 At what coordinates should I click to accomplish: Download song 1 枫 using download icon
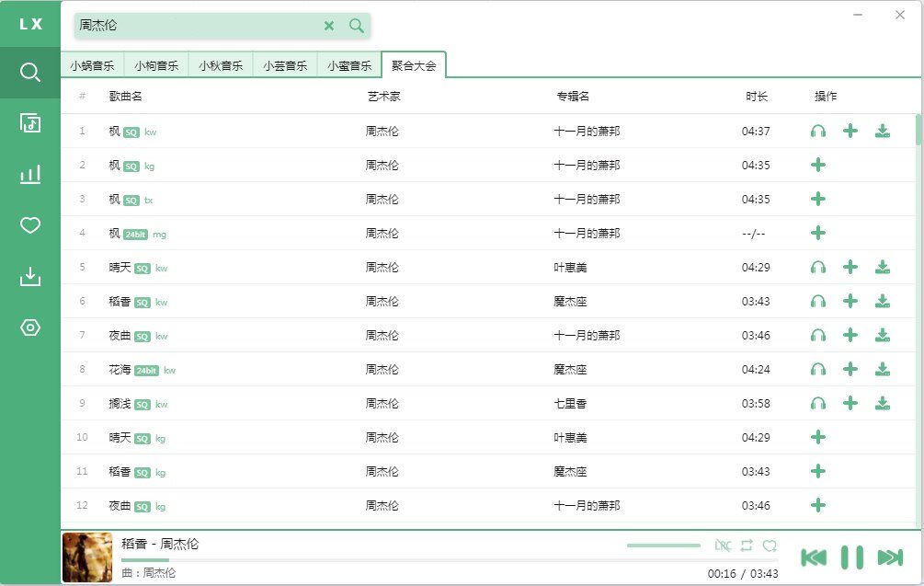(x=883, y=132)
